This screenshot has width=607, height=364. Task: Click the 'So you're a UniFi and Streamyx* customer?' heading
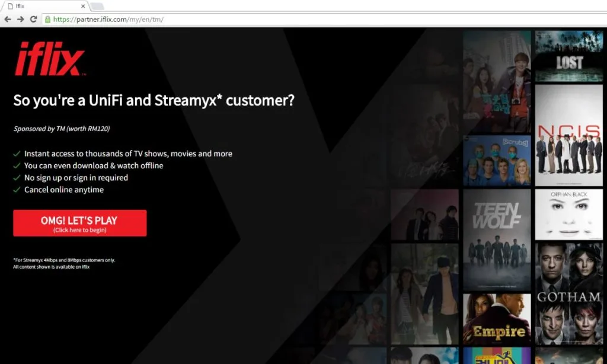point(154,101)
